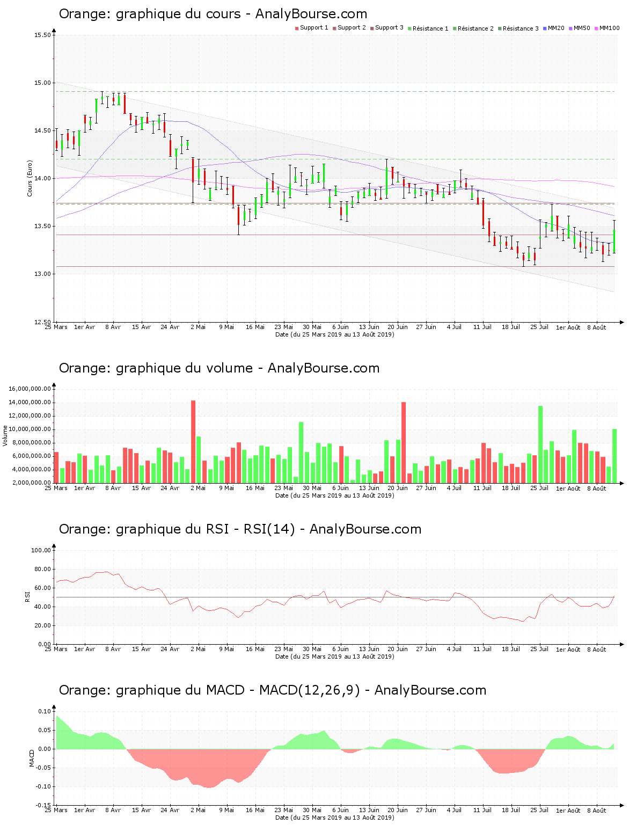
Task: Select the 'Résistance 2' legend label
Action: click(x=475, y=28)
